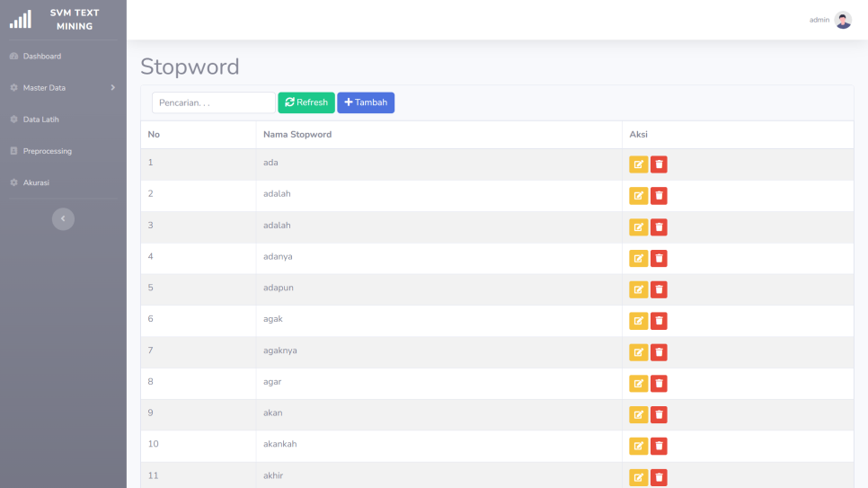Click the admin user avatar

[843, 20]
